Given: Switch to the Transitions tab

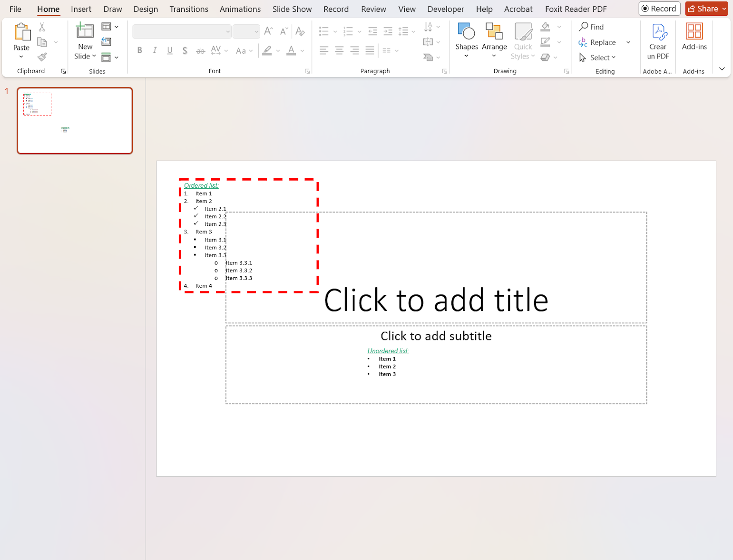Looking at the screenshot, I should click(189, 9).
